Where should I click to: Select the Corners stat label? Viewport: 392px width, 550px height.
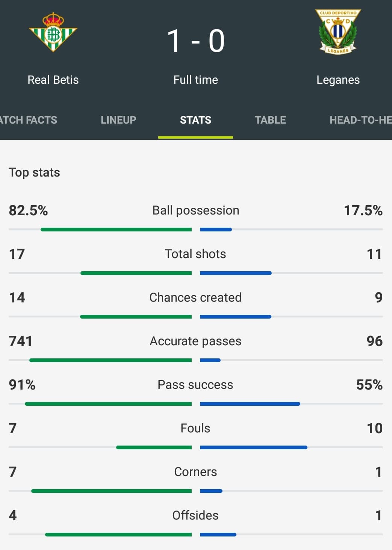click(x=195, y=471)
